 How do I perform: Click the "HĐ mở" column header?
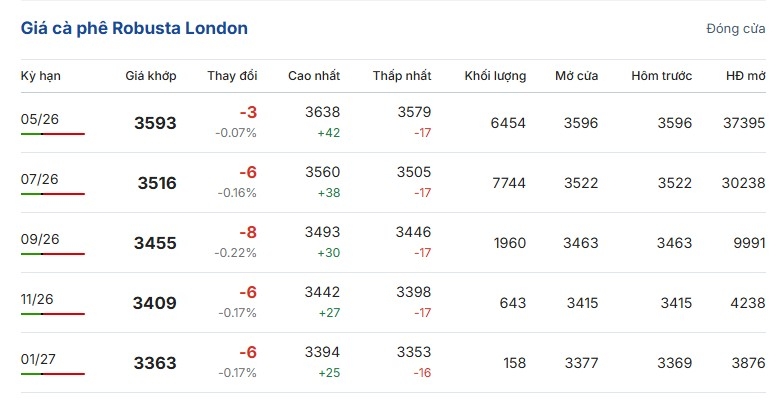[746, 76]
